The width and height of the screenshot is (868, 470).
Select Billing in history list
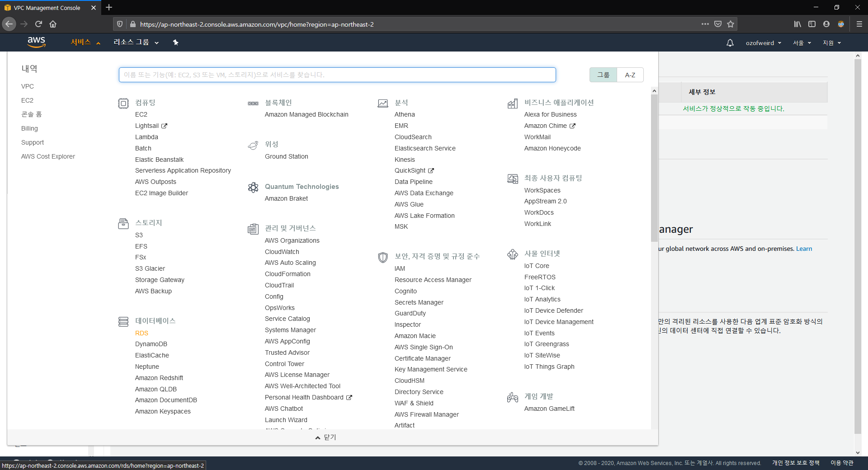pyautogui.click(x=29, y=128)
